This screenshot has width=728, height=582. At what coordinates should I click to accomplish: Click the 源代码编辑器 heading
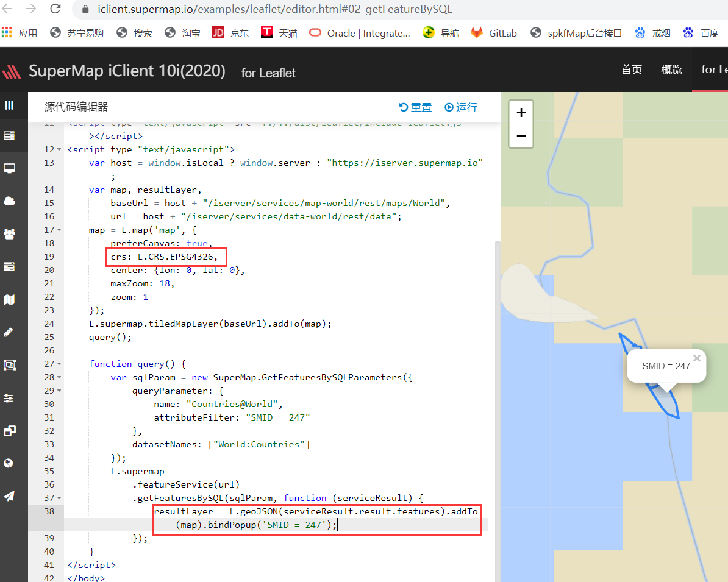tap(76, 107)
